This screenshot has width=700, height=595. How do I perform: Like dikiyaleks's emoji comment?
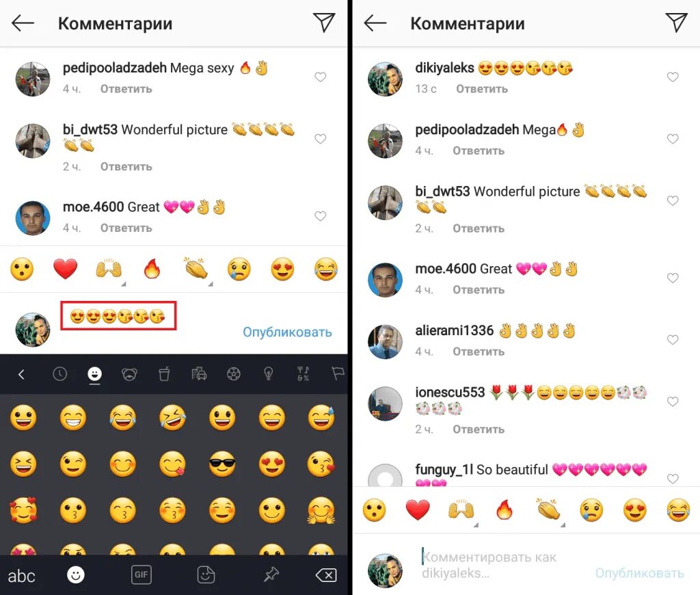point(673,77)
